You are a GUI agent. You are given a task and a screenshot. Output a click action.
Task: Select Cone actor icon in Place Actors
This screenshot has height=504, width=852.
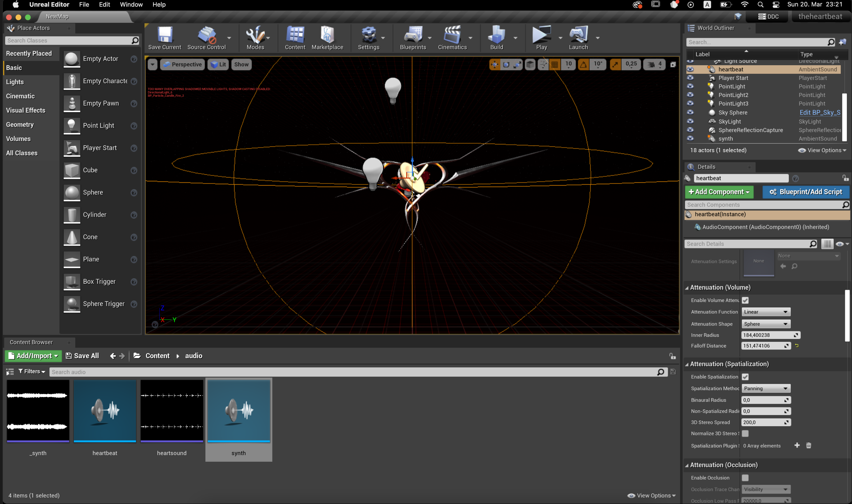click(72, 237)
